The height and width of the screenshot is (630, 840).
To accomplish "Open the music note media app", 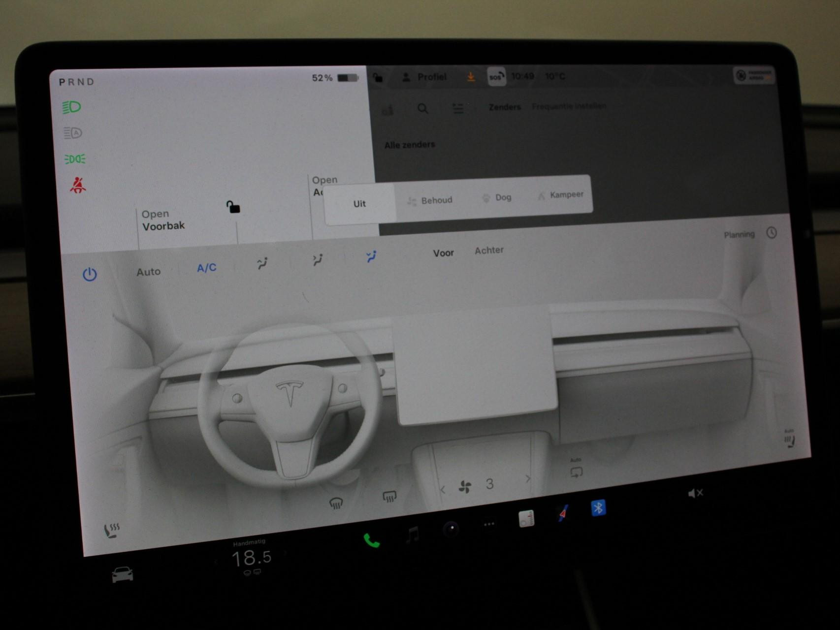I will click(412, 534).
